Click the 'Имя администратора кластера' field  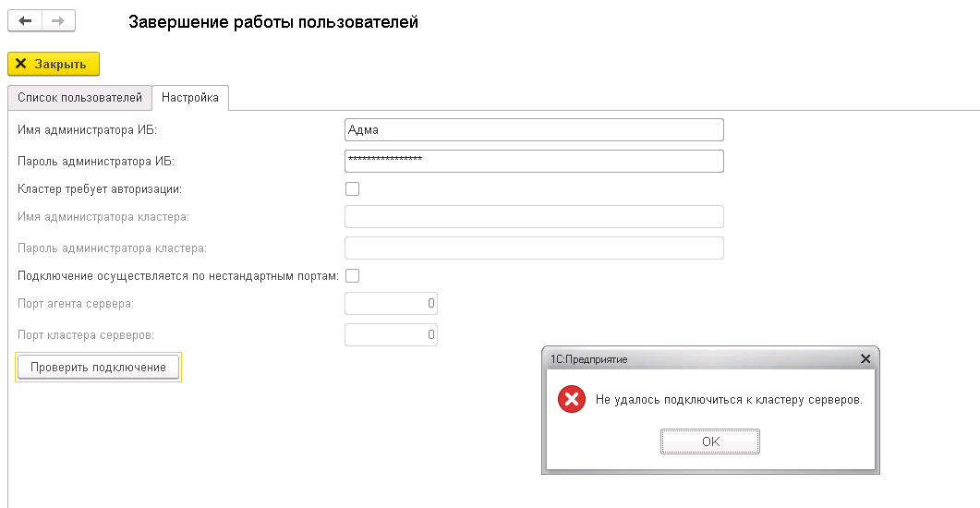pyautogui.click(x=534, y=217)
